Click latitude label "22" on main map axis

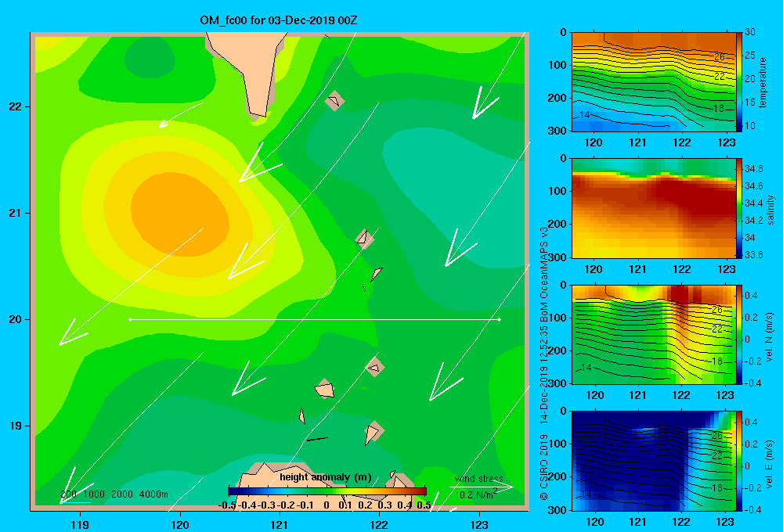coord(15,107)
